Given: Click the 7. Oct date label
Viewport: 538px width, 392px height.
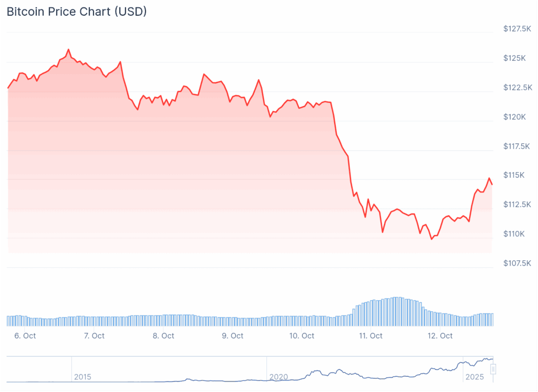Looking at the screenshot, I should pyautogui.click(x=94, y=336).
